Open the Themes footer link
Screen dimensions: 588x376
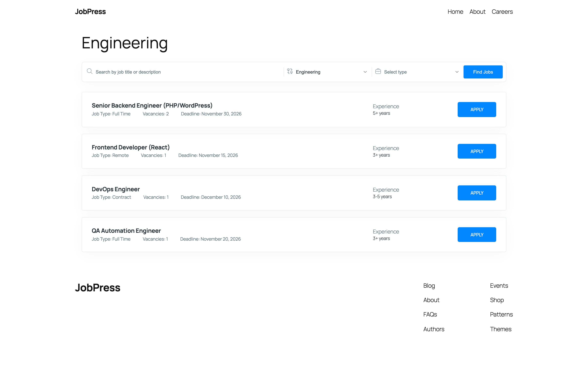pyautogui.click(x=501, y=329)
